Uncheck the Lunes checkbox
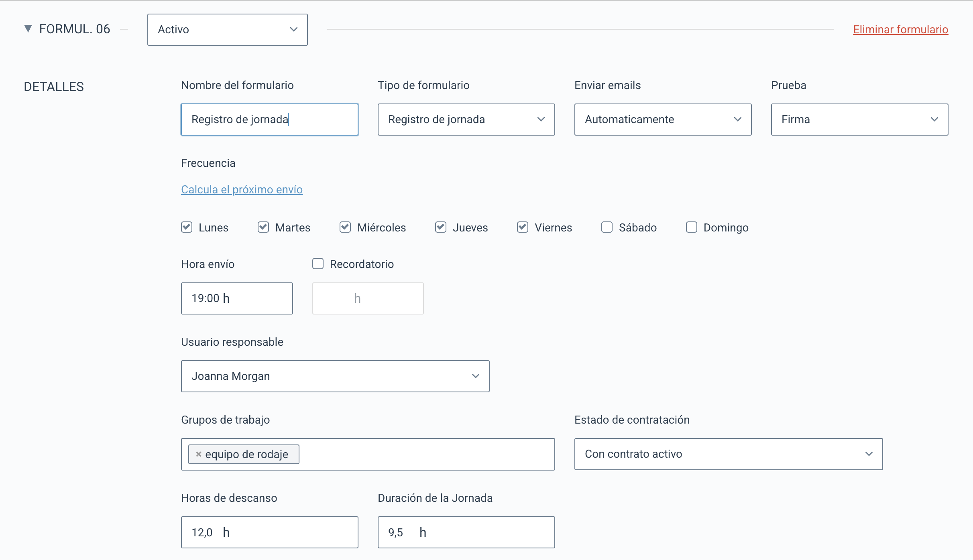The height and width of the screenshot is (560, 973). (x=187, y=227)
